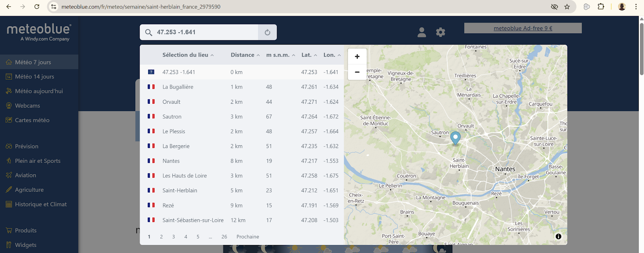The height and width of the screenshot is (253, 644).
Task: Select La Bugallière from the location list
Action: [242, 87]
